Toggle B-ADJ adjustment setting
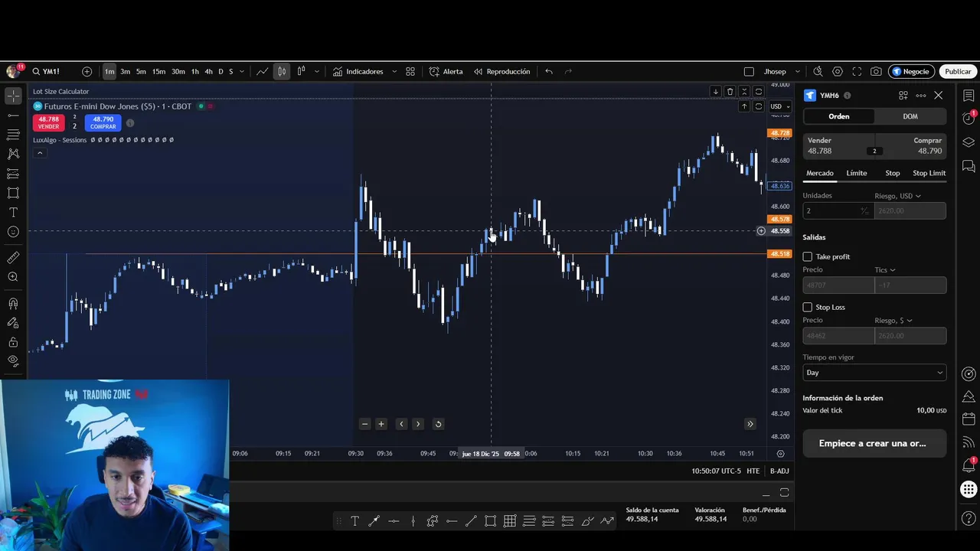Screen dimensions: 980x551 coord(779,471)
